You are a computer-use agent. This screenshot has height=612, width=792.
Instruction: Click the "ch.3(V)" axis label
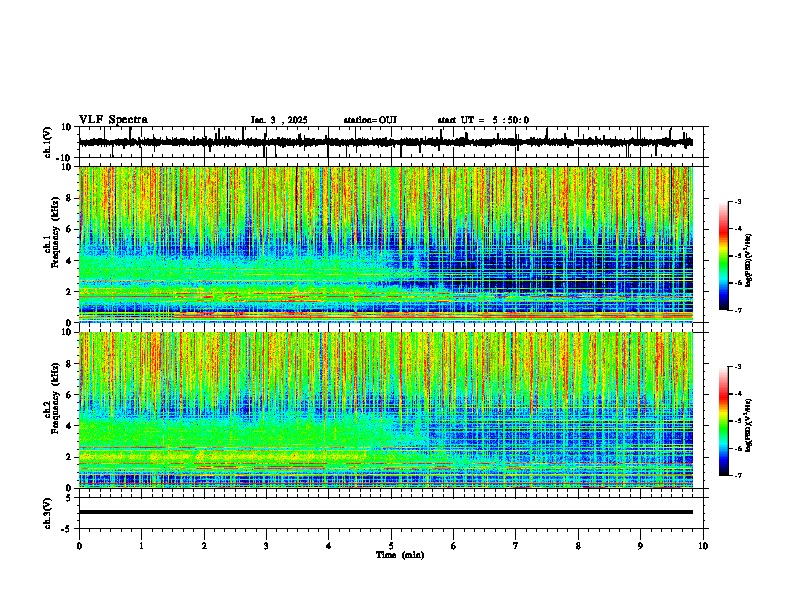click(48, 513)
